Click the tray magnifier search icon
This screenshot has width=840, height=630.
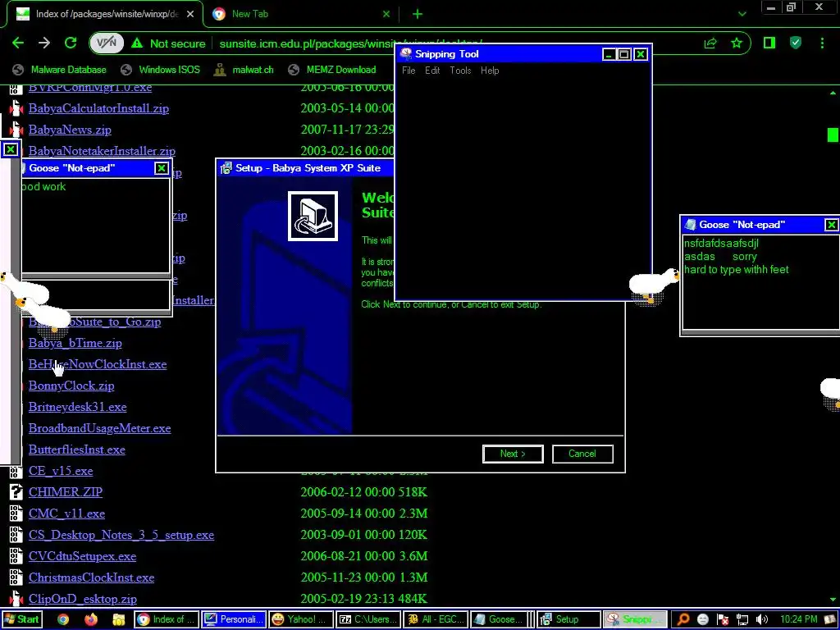point(683,620)
